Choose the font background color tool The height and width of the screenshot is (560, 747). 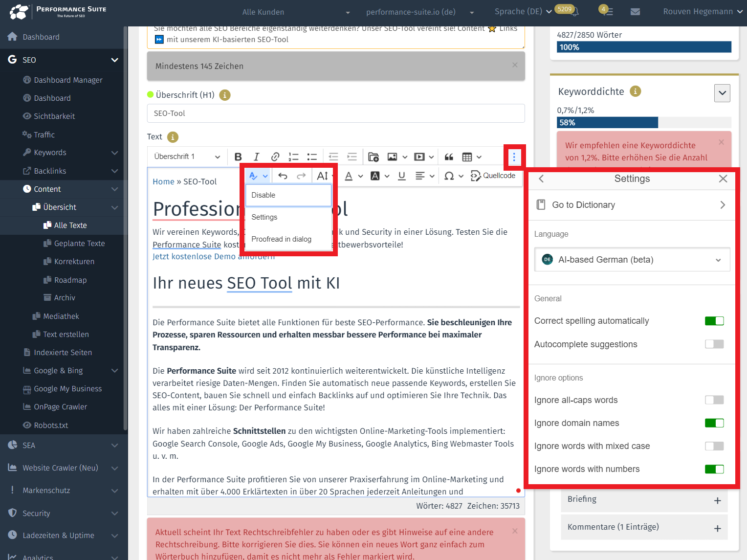tap(375, 176)
